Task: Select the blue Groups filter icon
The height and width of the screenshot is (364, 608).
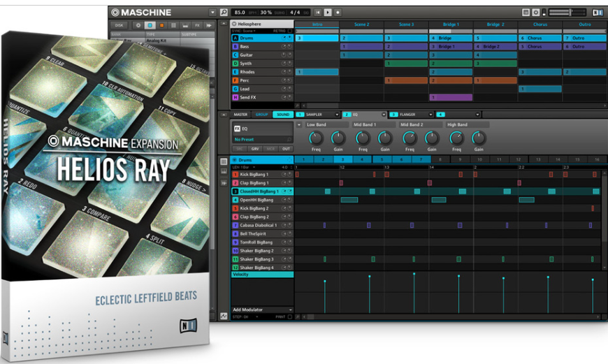Action: (150, 25)
